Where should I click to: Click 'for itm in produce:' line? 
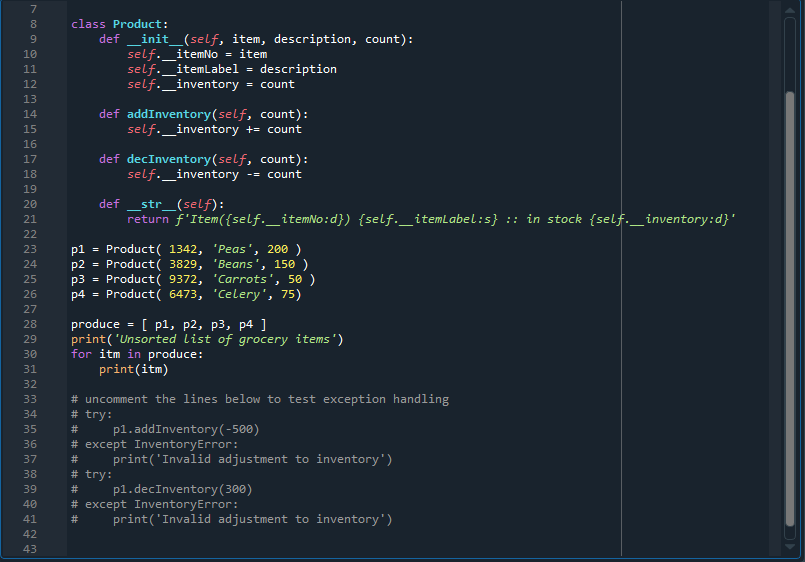click(x=137, y=354)
